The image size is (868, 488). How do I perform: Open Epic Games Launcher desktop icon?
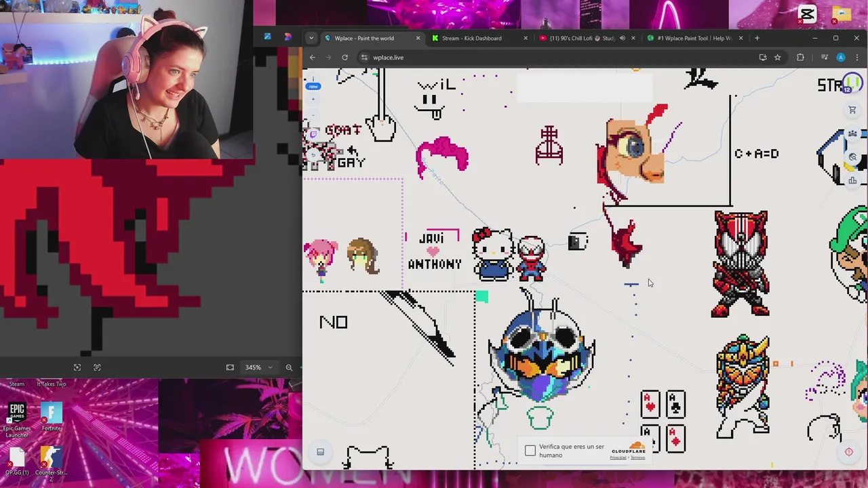[x=17, y=420]
